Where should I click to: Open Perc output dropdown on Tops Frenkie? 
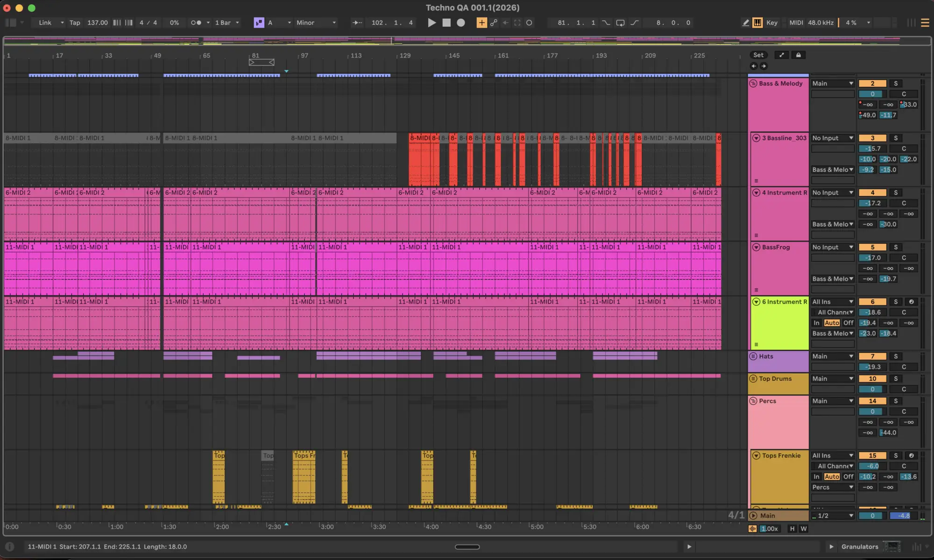[833, 487]
